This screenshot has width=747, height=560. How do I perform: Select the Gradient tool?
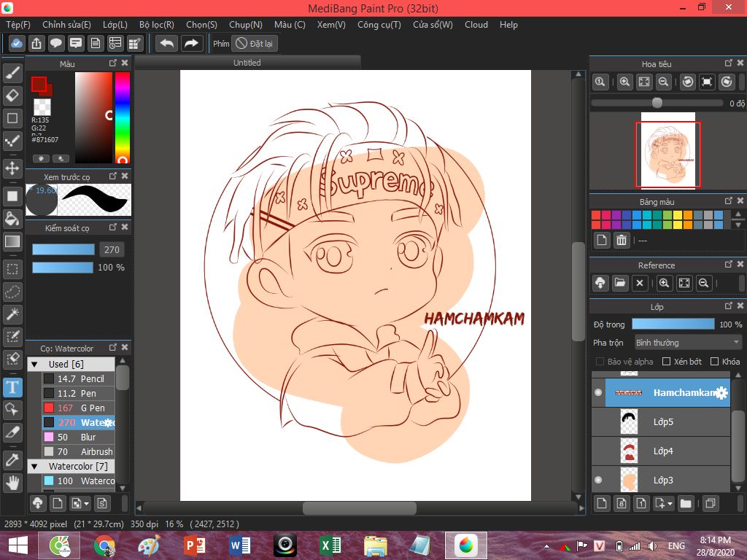click(x=12, y=241)
